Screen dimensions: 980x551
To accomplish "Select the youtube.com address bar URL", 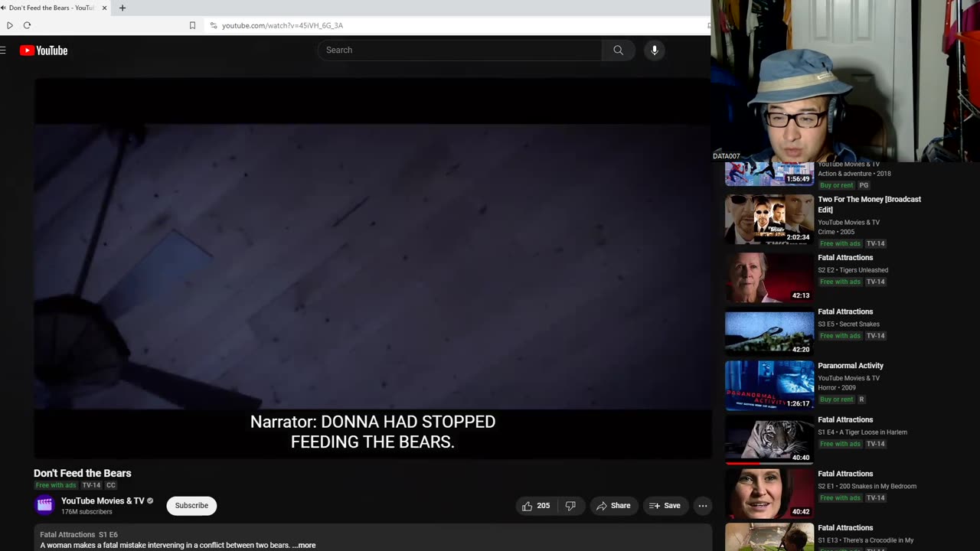I will pyautogui.click(x=283, y=25).
